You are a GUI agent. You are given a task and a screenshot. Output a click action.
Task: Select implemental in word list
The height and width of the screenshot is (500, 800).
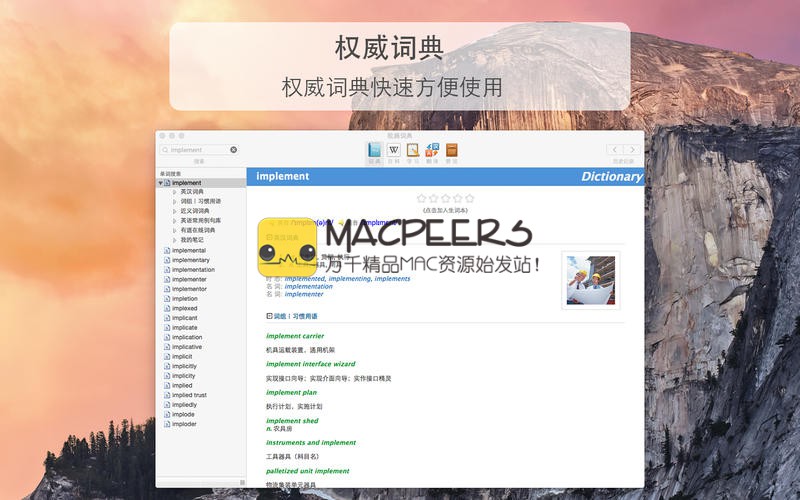[x=189, y=251]
